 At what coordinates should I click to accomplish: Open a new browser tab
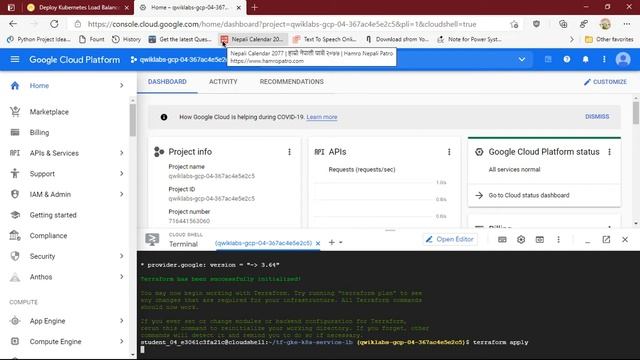[x=254, y=7]
